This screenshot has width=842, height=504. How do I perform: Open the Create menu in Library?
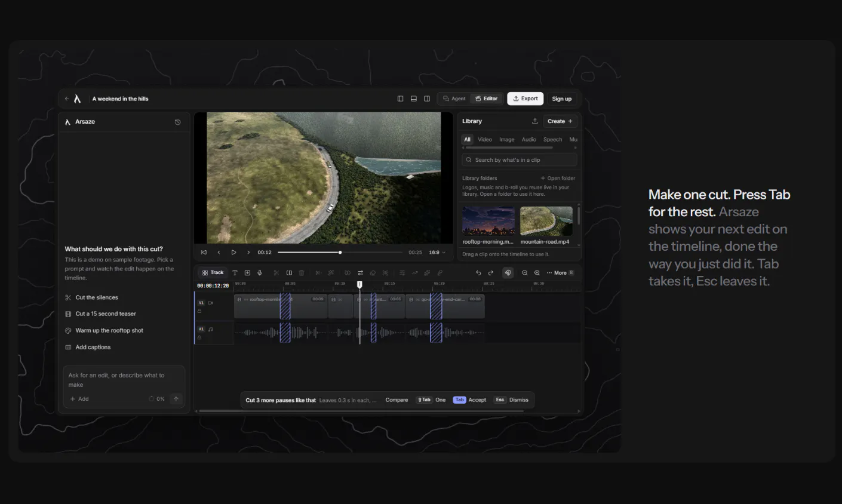tap(560, 121)
